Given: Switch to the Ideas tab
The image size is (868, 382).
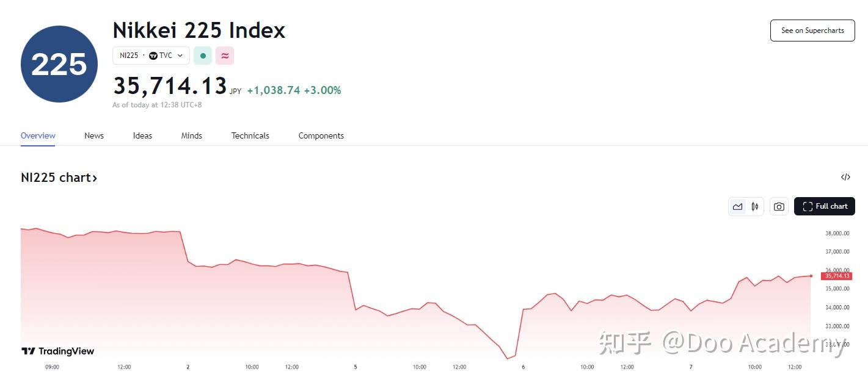Looking at the screenshot, I should (142, 135).
